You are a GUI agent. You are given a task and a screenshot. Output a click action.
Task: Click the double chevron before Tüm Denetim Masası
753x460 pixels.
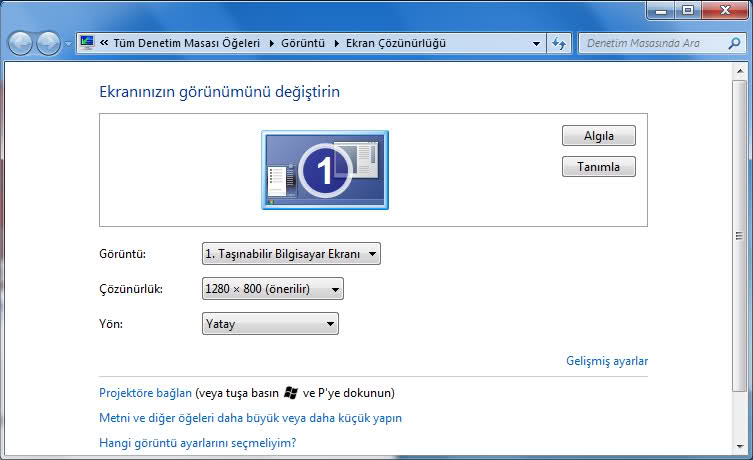coord(104,44)
